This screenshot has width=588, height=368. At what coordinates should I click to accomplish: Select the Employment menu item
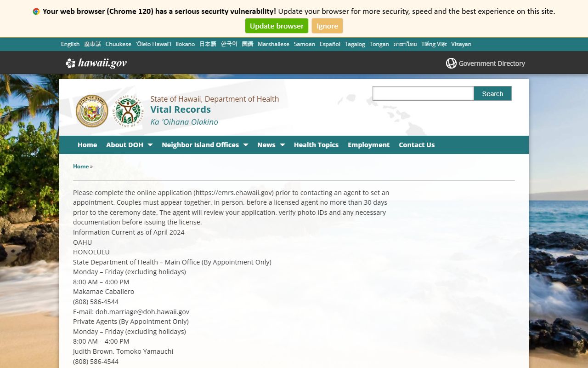[x=368, y=145]
